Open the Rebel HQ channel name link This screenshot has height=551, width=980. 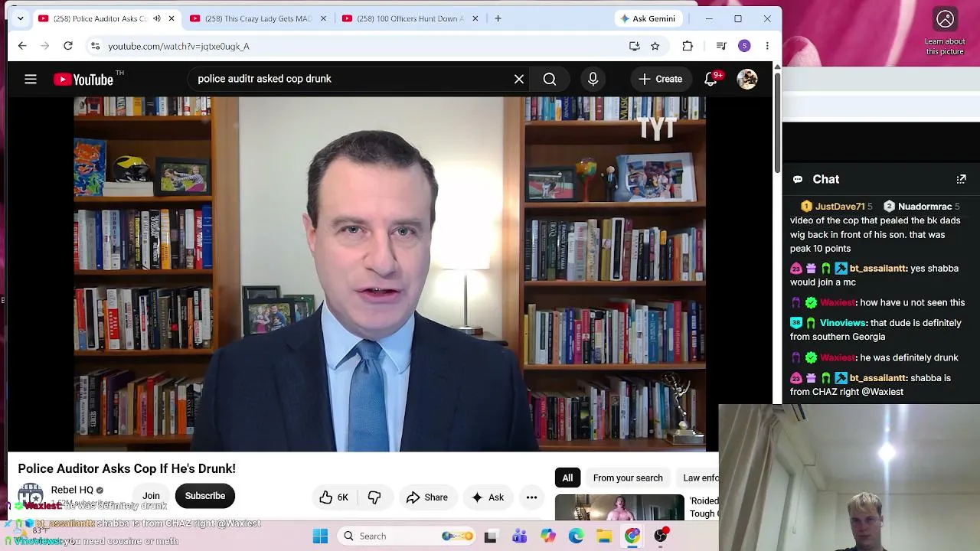coord(72,490)
